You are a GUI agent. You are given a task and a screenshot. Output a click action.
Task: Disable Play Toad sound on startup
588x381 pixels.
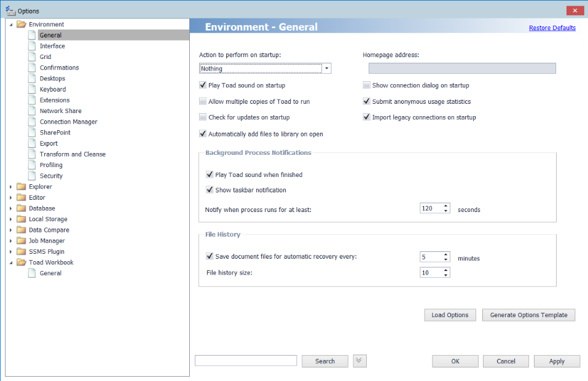pos(203,85)
